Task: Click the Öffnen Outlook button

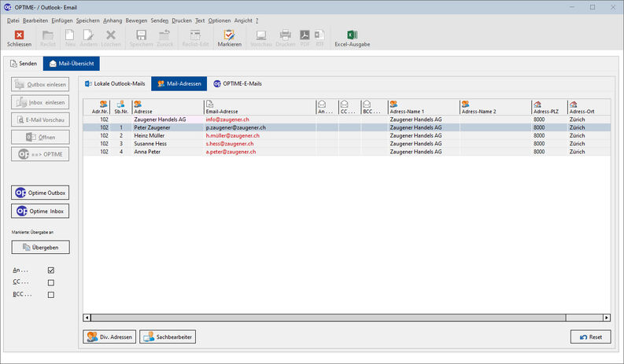Action: click(x=40, y=138)
